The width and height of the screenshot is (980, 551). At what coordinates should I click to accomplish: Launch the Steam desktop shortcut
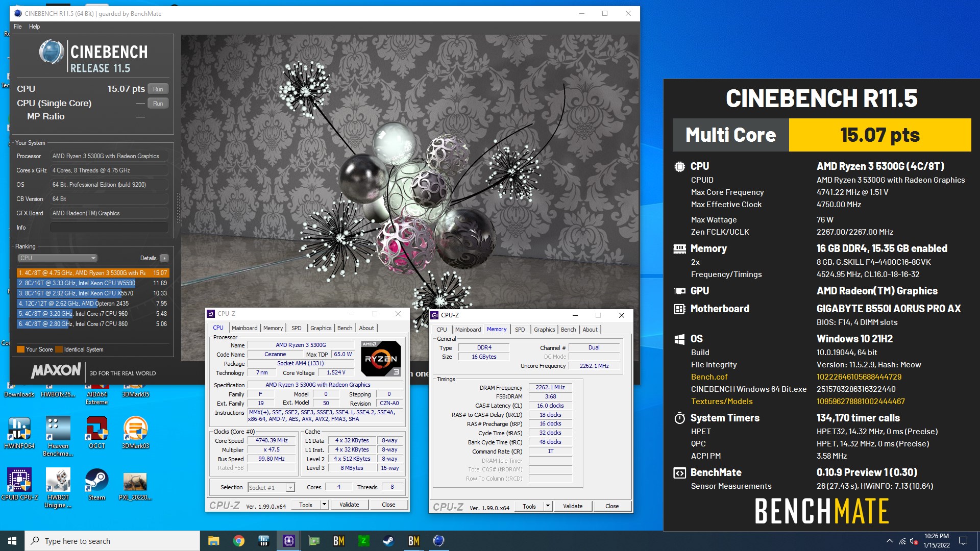pos(96,484)
